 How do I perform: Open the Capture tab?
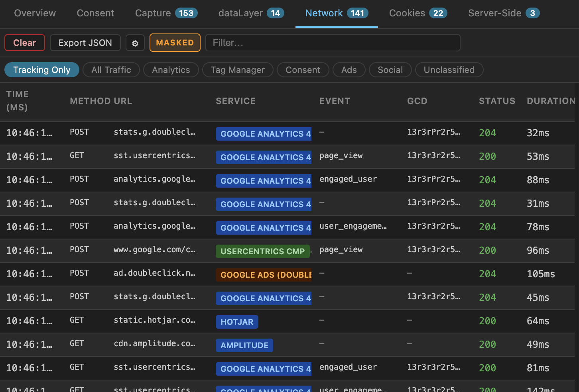(x=166, y=13)
